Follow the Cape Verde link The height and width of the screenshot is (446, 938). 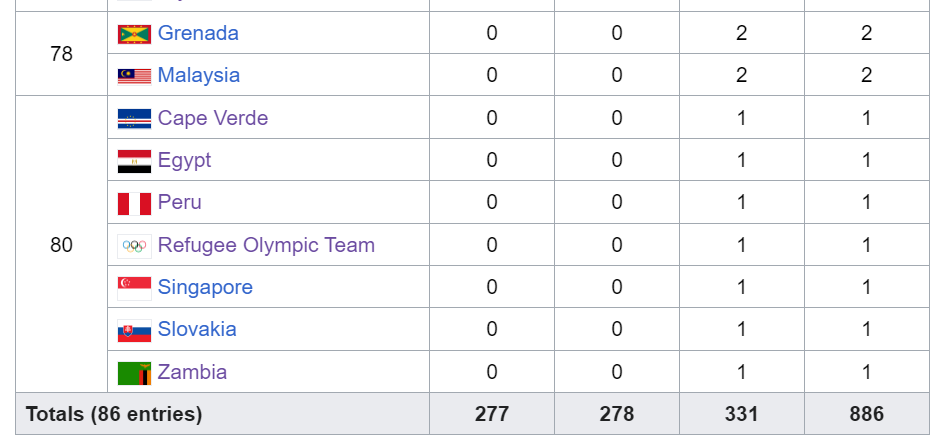coord(213,118)
